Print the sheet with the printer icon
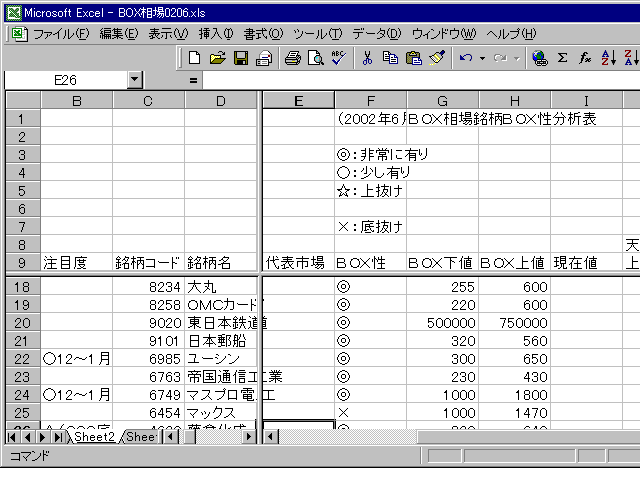 pyautogui.click(x=293, y=58)
